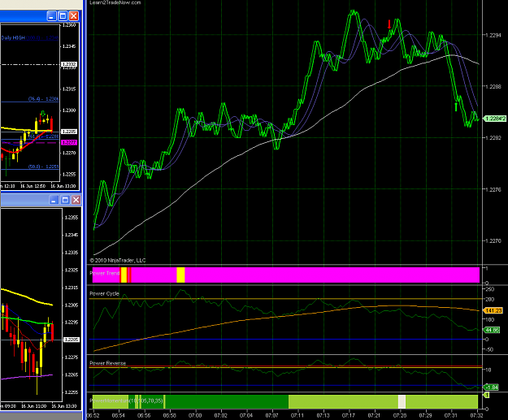Click the (76.4) Fibonacci level label
Image resolution: width=508 pixels, height=420 pixels.
click(x=43, y=99)
